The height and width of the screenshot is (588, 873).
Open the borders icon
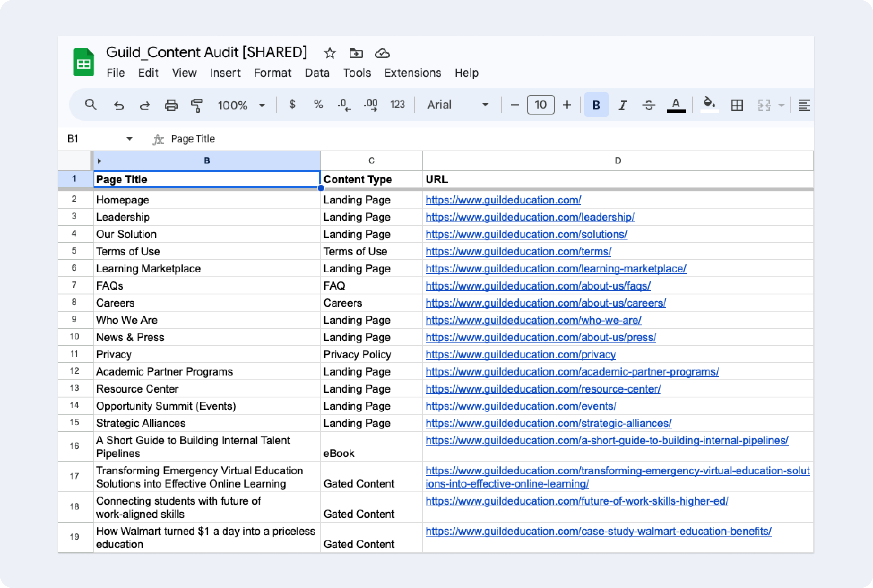pyautogui.click(x=737, y=105)
